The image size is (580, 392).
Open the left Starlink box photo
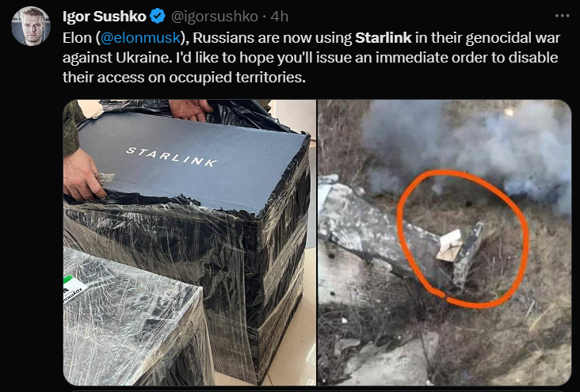[189, 242]
